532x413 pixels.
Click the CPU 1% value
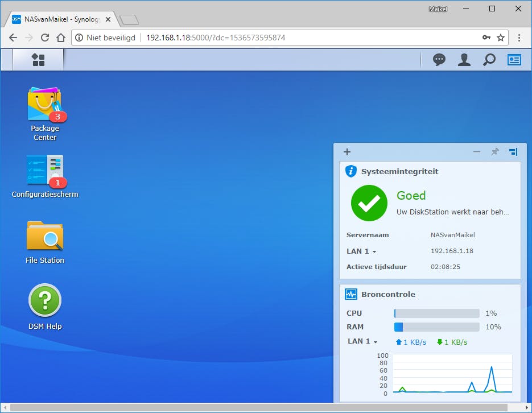point(491,313)
